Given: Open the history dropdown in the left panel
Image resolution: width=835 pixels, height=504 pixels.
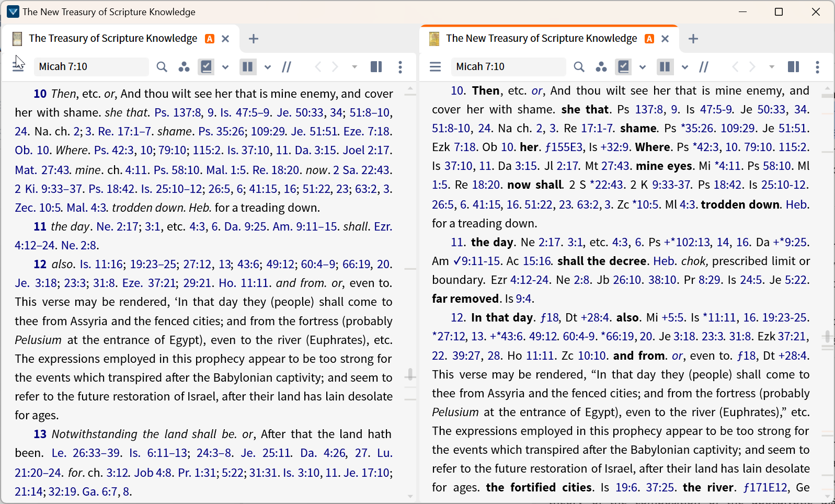Looking at the screenshot, I should (x=354, y=67).
